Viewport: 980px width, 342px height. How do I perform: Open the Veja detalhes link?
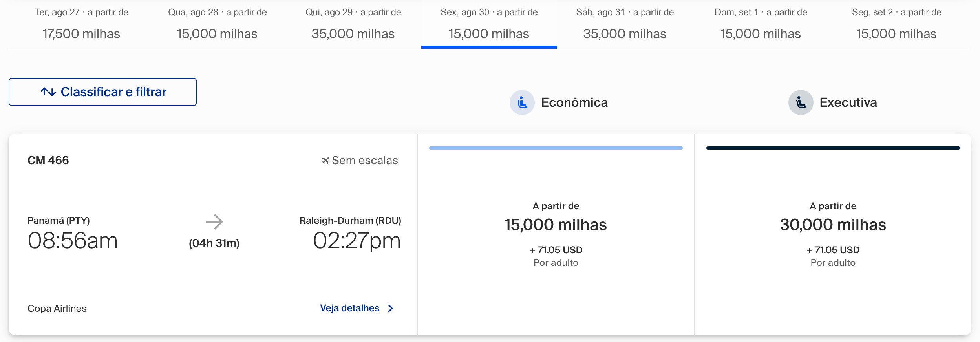click(x=349, y=308)
